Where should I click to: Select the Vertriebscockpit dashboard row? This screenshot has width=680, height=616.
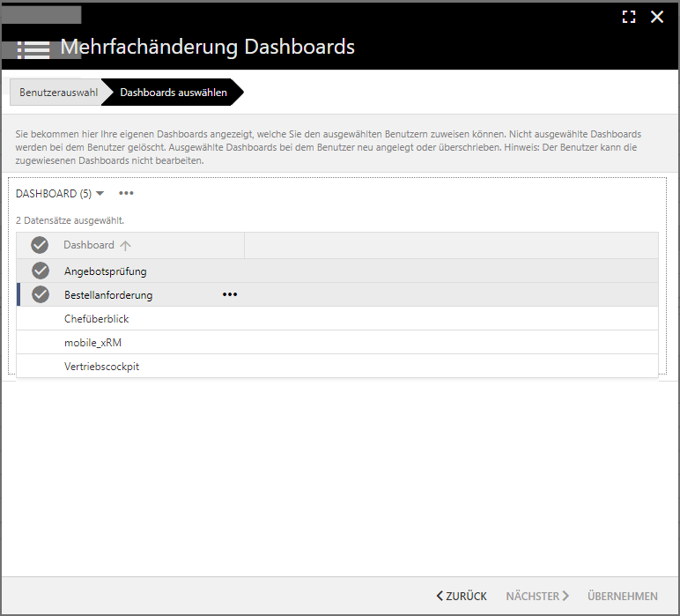coord(337,366)
